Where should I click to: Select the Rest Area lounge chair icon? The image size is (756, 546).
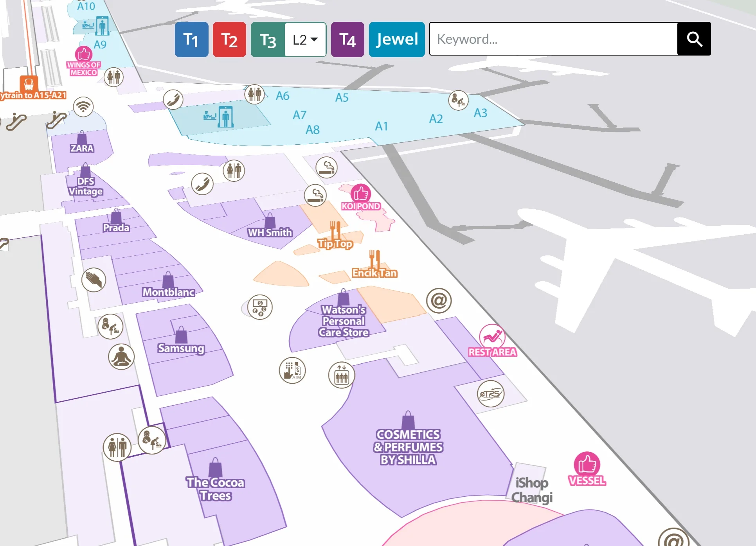[x=492, y=336]
